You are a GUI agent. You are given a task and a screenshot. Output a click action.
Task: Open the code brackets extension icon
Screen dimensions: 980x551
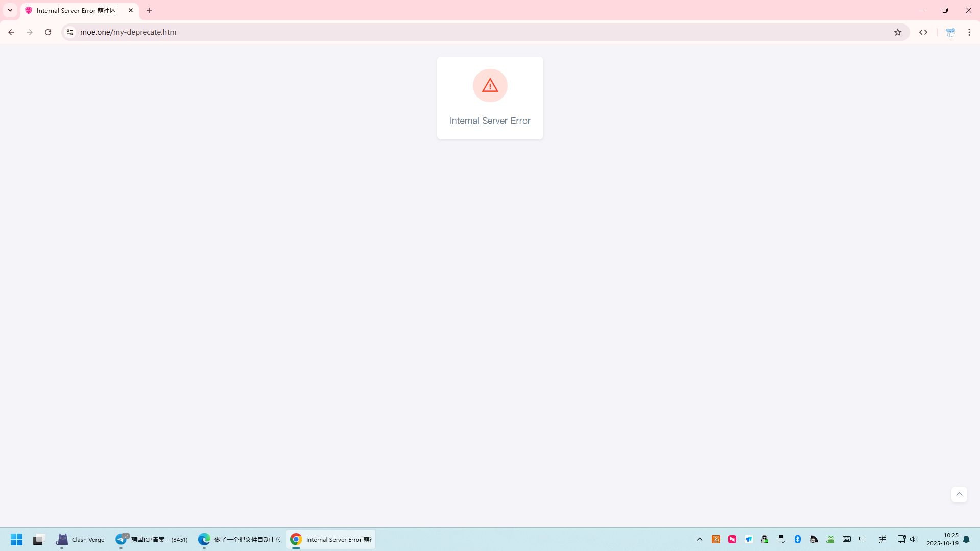(x=923, y=32)
